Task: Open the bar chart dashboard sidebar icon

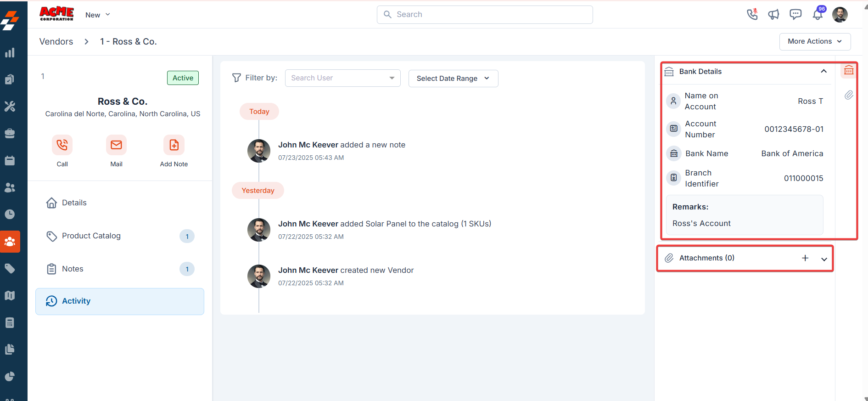Action: (x=10, y=53)
